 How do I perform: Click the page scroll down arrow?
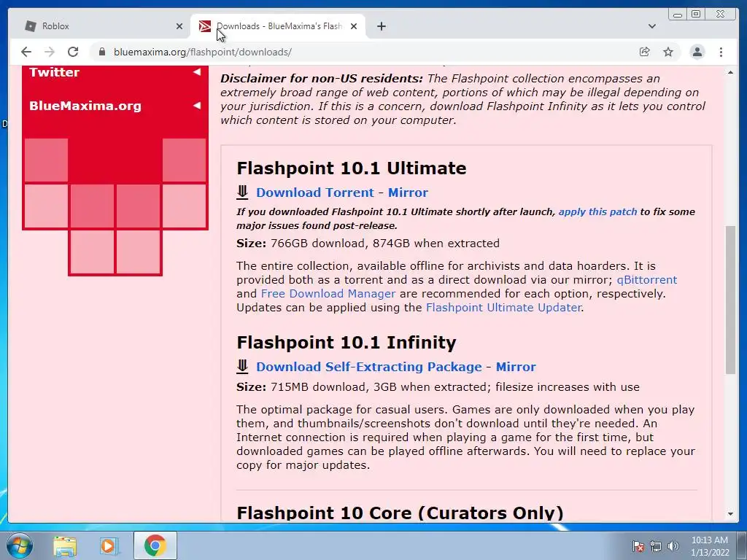(730, 514)
